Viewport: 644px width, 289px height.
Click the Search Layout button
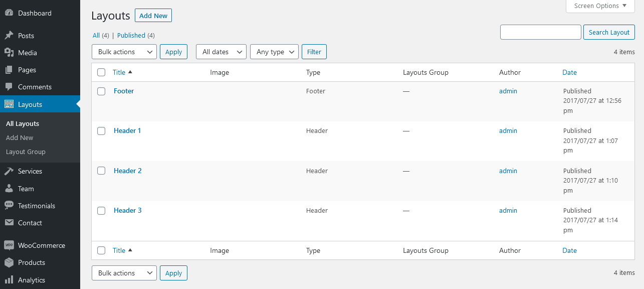point(609,32)
